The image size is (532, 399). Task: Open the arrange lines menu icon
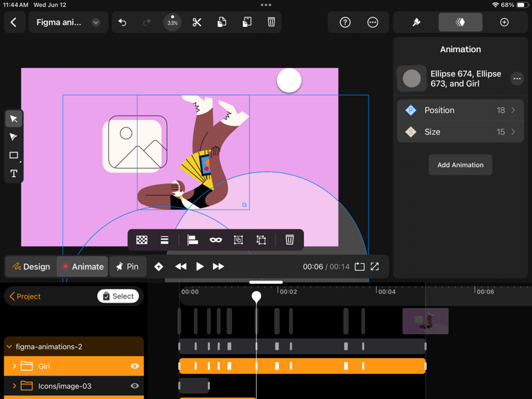point(164,240)
